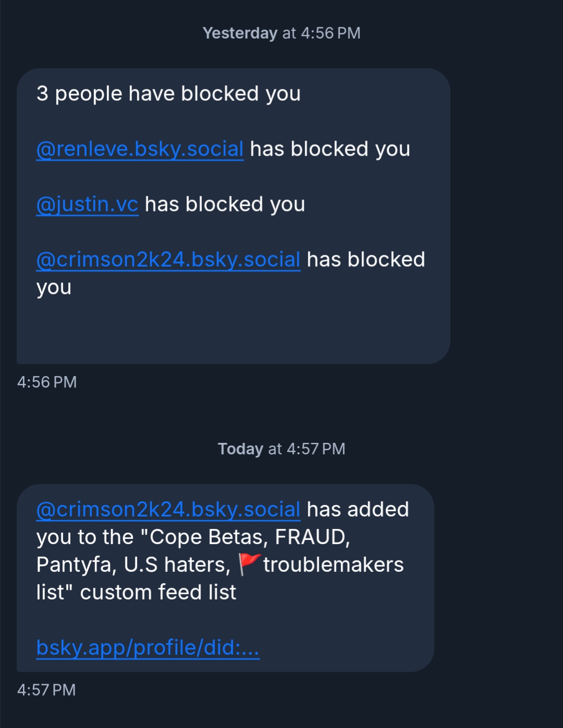The height and width of the screenshot is (728, 563).
Task: Click "has blocked you" beside @justin.vc
Action: pos(225,204)
